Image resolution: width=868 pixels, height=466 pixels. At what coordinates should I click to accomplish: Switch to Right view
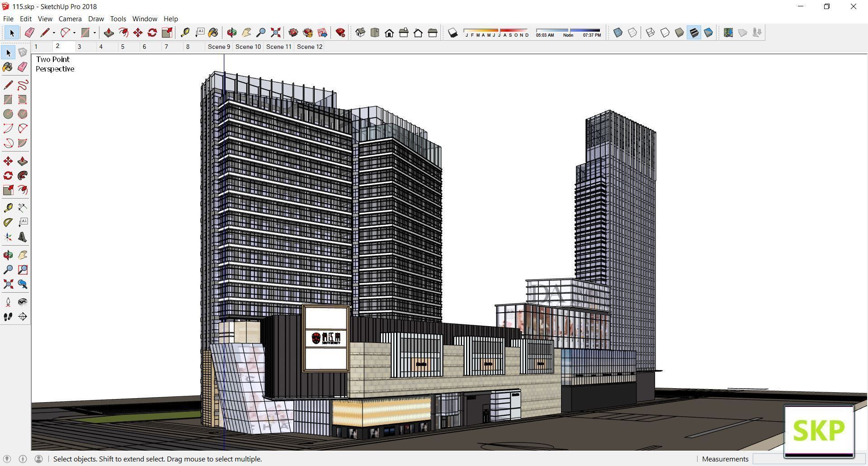[404, 33]
